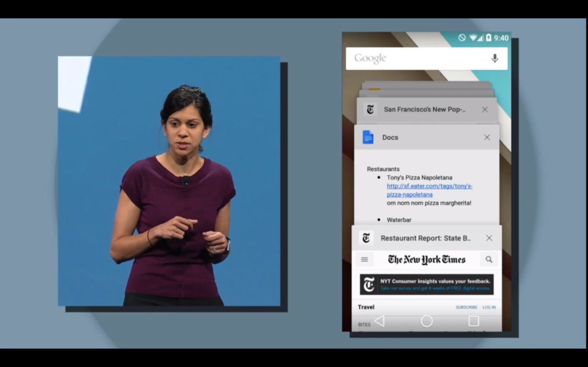This screenshot has height=367, width=588.
Task: Tap the recent apps square button
Action: click(474, 321)
